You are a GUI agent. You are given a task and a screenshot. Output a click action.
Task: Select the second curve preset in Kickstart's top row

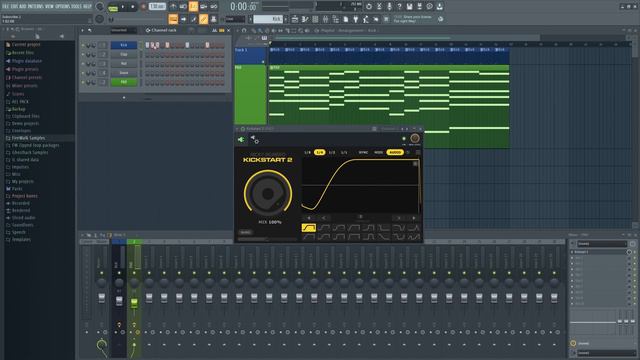(324, 228)
